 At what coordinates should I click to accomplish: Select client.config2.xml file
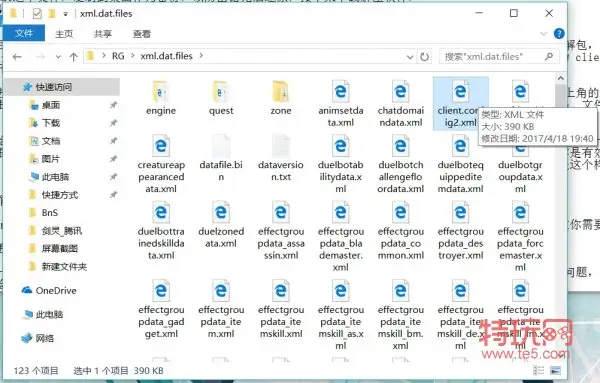[460, 103]
